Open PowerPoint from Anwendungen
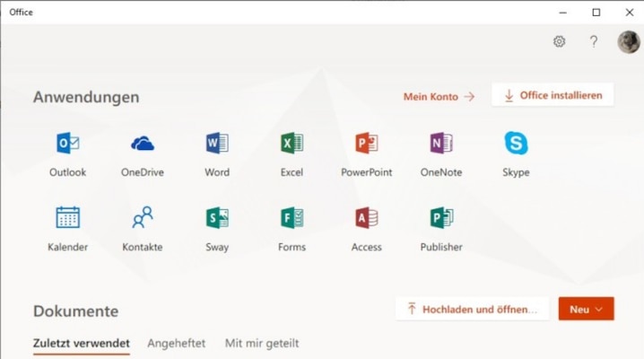 pyautogui.click(x=366, y=144)
